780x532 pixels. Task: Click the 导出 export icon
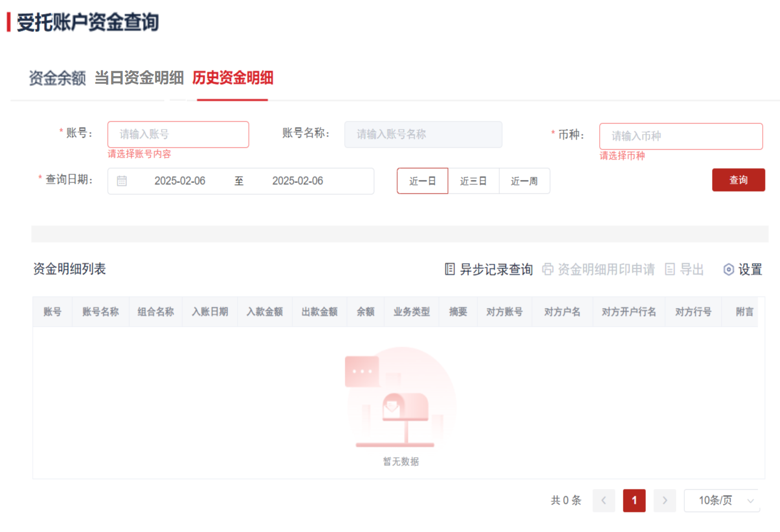tap(670, 269)
